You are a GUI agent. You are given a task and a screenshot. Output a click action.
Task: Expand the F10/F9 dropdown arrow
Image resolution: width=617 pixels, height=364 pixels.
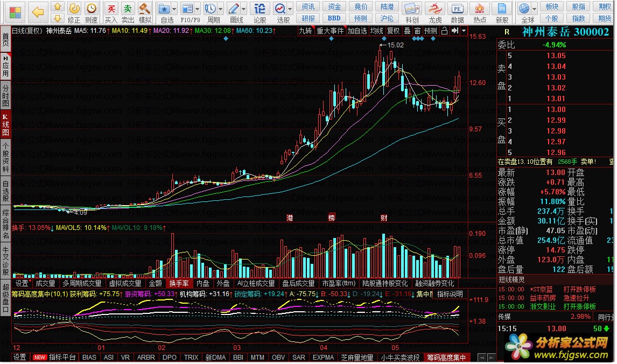click(x=197, y=9)
